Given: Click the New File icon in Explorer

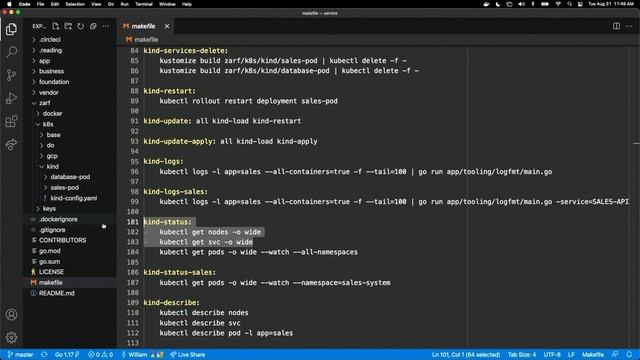Looking at the screenshot, I should (x=56, y=26).
